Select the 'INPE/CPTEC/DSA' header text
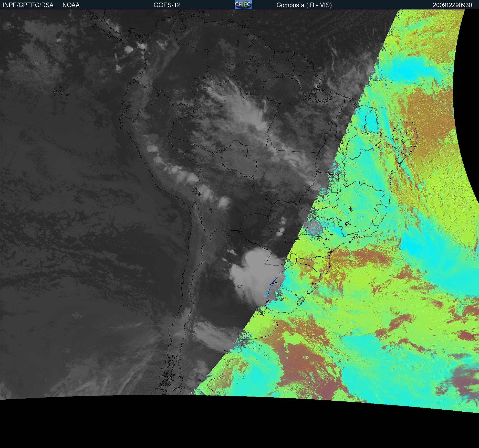 28,5
